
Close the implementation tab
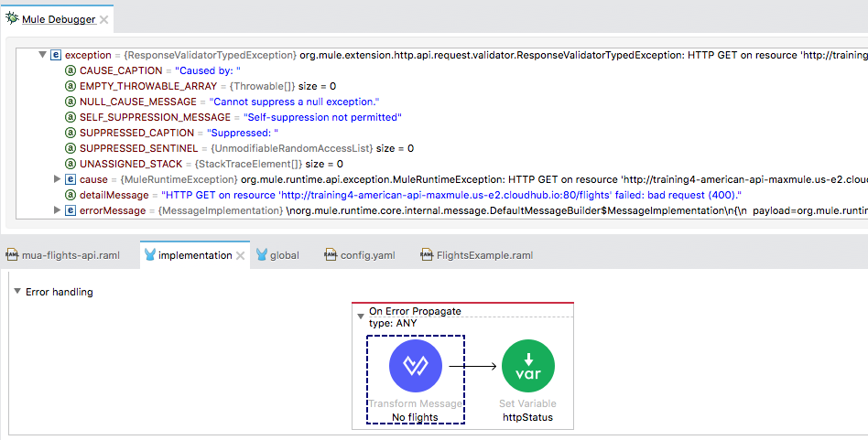(x=240, y=255)
